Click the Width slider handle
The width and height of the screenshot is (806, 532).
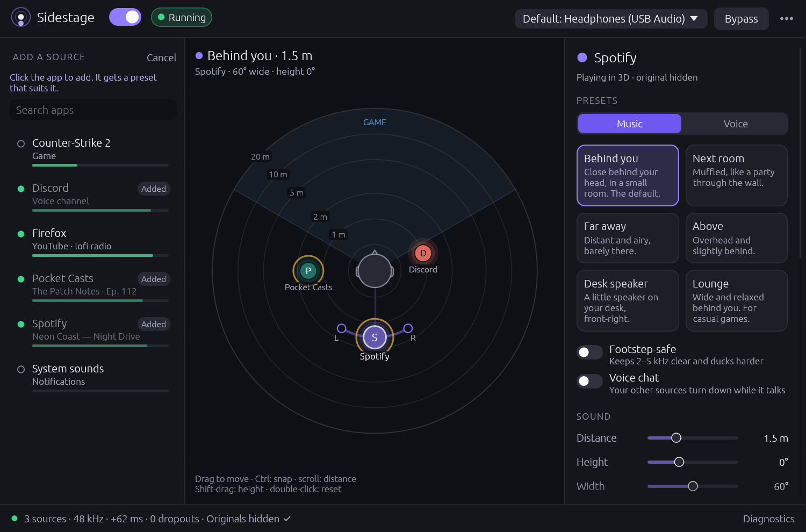[693, 486]
